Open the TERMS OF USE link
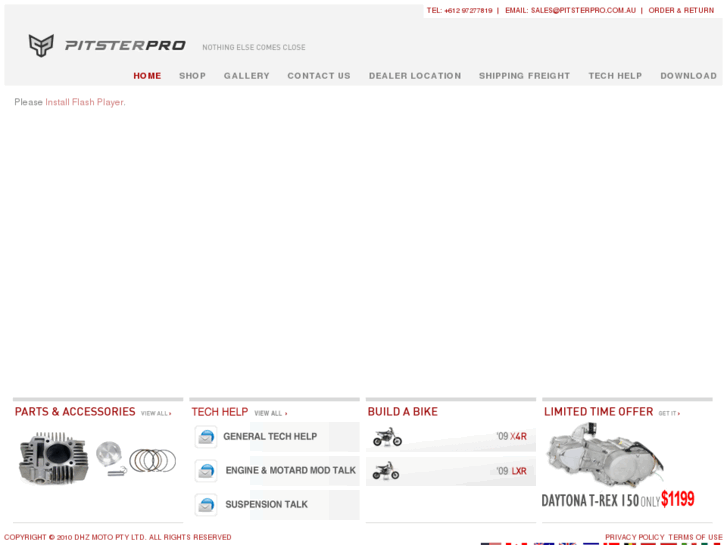 695,537
